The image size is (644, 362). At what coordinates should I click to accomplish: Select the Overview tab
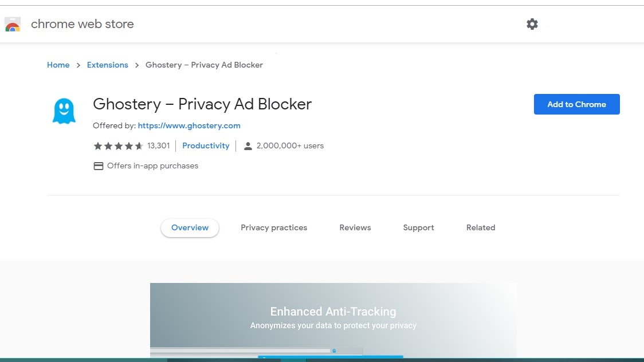pyautogui.click(x=190, y=228)
